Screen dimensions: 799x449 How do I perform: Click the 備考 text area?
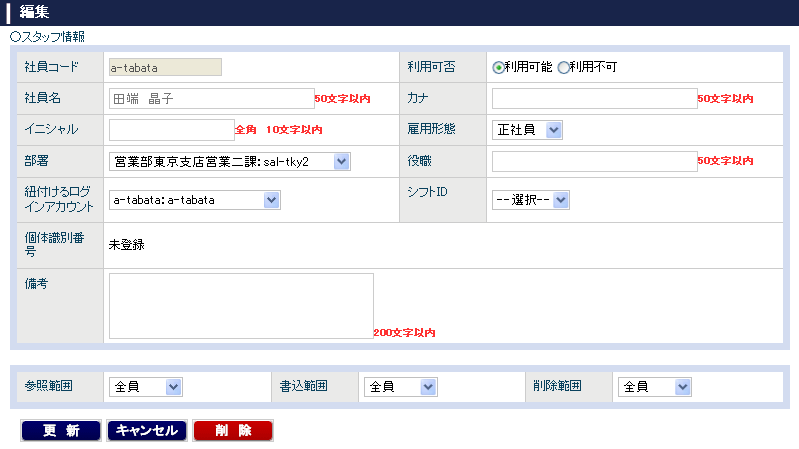click(241, 306)
